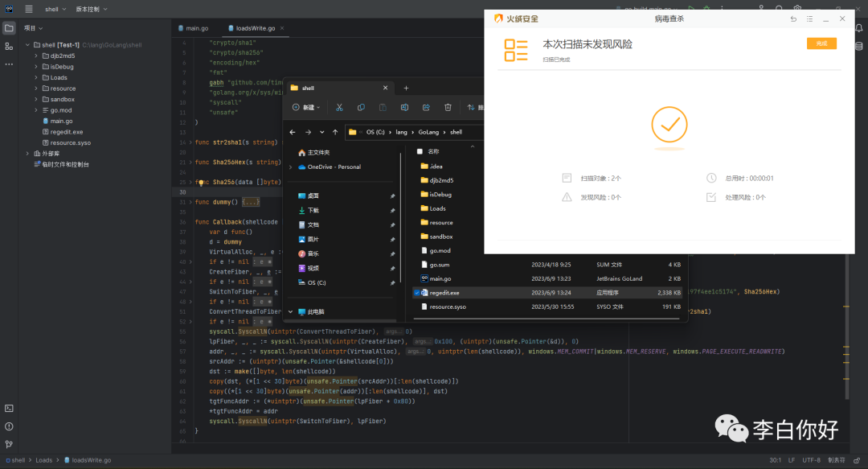Image resolution: width=868 pixels, height=469 pixels.
Task: Unpin 音乐 from Explorer quick access
Action: [x=392, y=254]
